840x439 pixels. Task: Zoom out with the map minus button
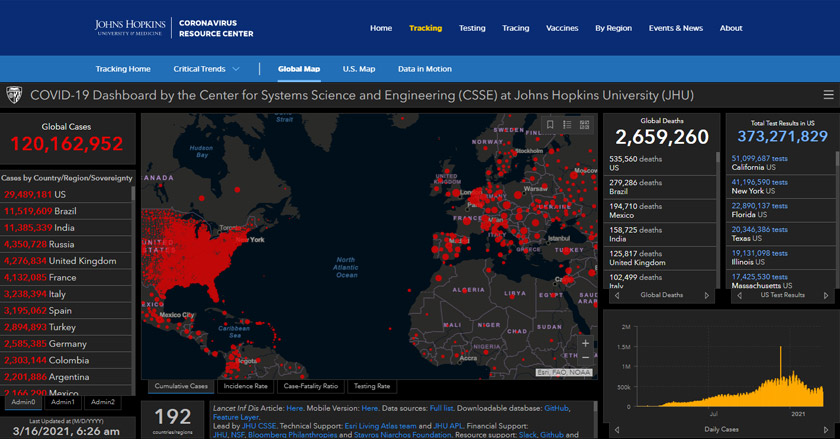click(x=586, y=358)
